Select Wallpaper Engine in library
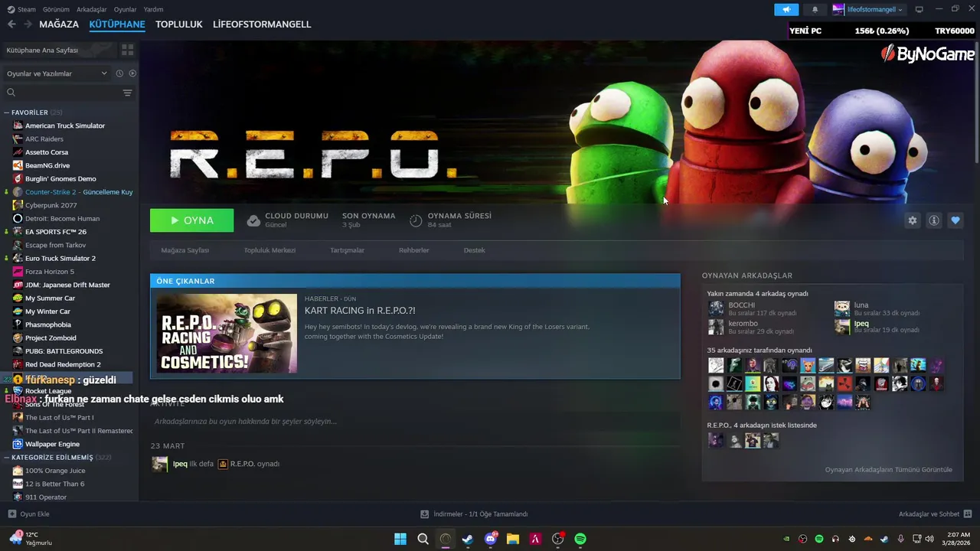Screen dimensions: 980x551 52,444
